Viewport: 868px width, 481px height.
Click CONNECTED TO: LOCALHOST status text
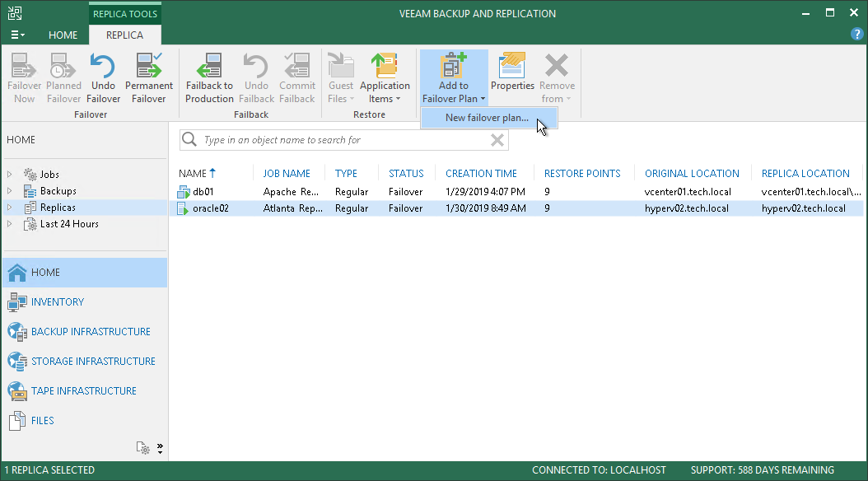pos(599,470)
